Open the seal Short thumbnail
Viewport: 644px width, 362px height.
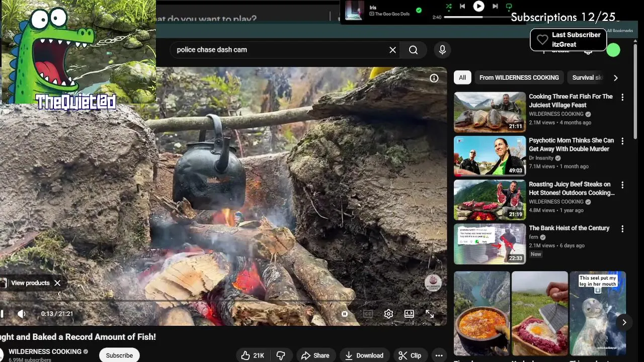(598, 314)
